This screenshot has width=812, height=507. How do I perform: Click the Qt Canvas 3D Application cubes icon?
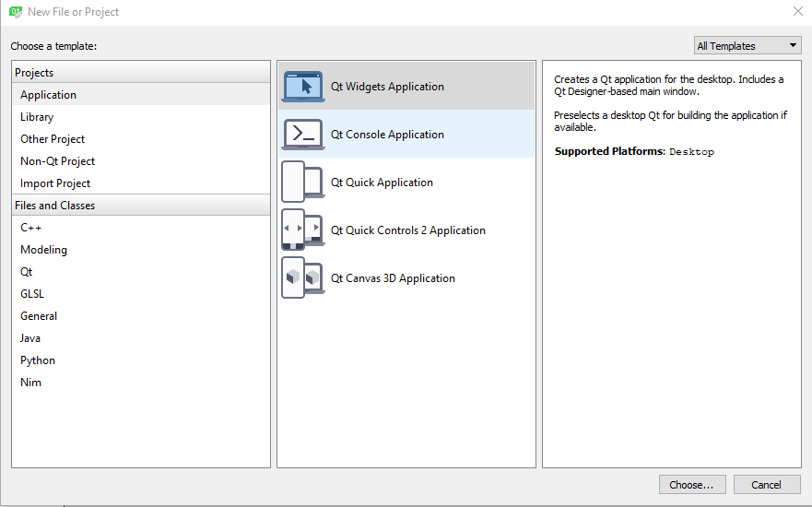click(x=303, y=278)
